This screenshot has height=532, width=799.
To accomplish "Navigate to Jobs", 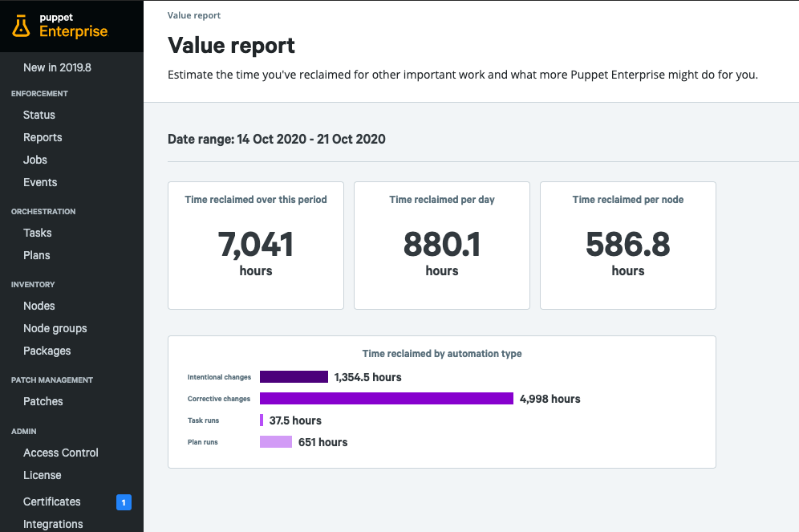I will coord(35,160).
